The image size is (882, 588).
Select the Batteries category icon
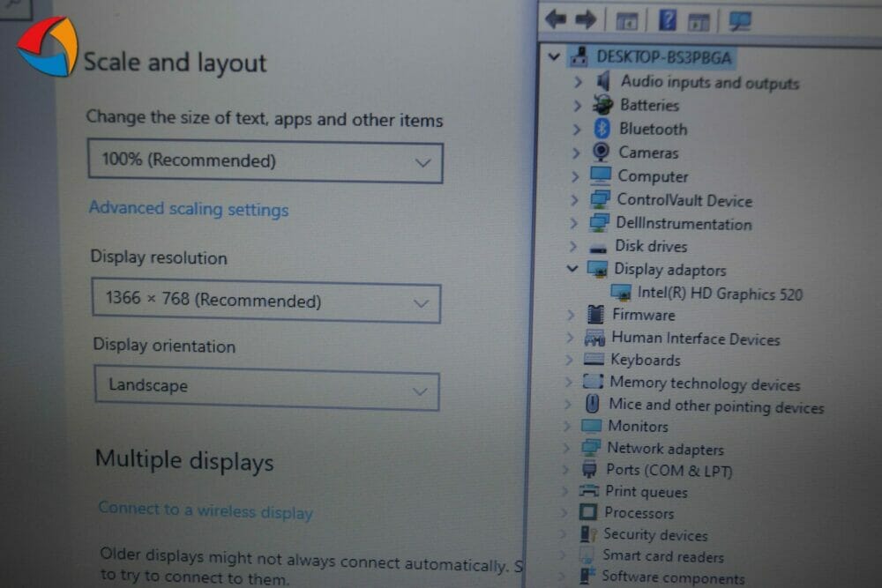[x=602, y=105]
